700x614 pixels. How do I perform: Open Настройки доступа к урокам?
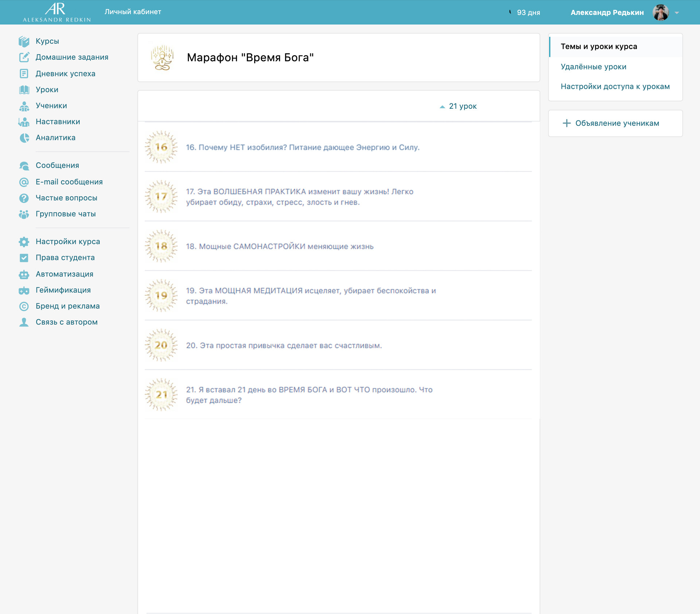point(615,86)
